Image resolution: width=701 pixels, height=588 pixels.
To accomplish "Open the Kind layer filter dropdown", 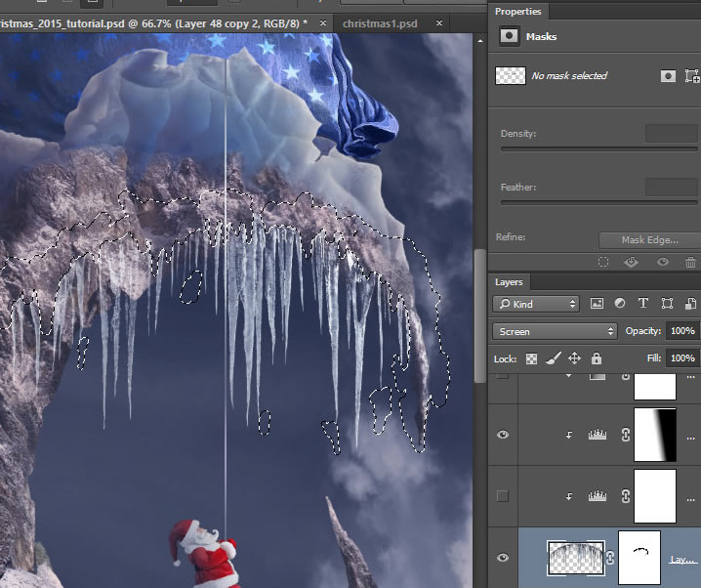I will pyautogui.click(x=538, y=304).
